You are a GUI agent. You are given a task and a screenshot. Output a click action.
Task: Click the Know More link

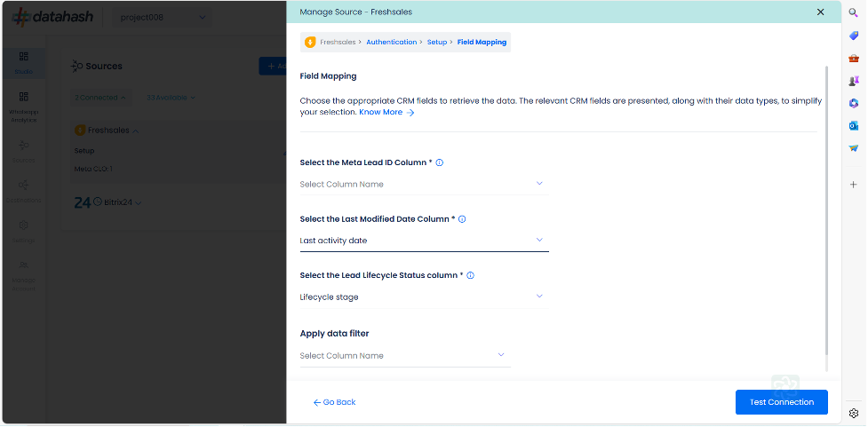[386, 112]
